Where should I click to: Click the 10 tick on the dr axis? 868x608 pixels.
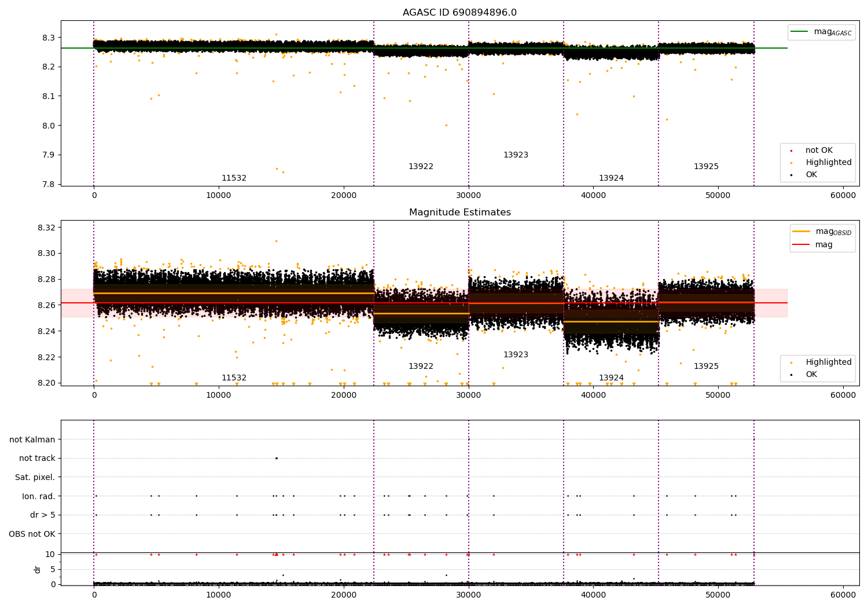pos(50,555)
